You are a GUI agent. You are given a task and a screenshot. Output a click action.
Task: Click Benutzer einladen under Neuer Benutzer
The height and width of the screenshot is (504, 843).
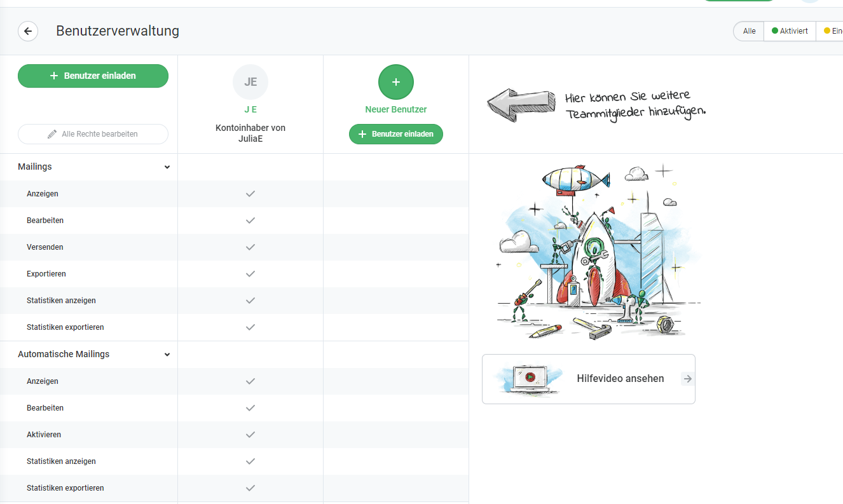point(395,134)
